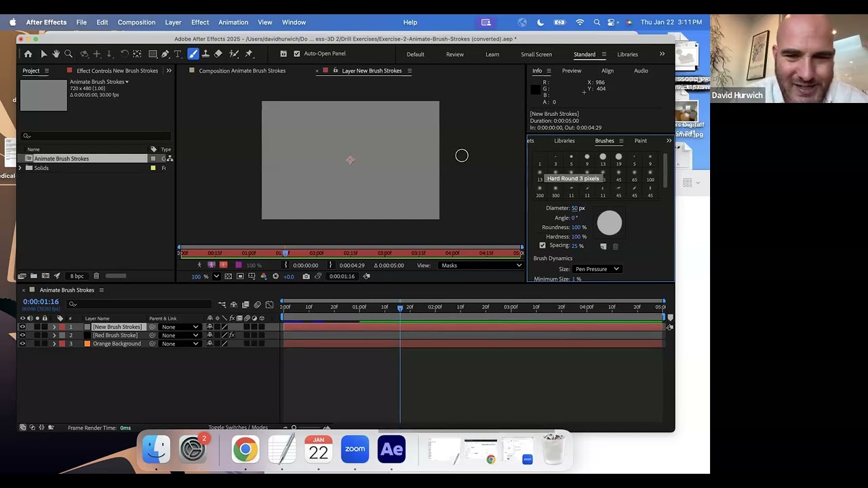868x488 pixels.
Task: Hide the Red Brush Stroke layer
Action: [22, 335]
